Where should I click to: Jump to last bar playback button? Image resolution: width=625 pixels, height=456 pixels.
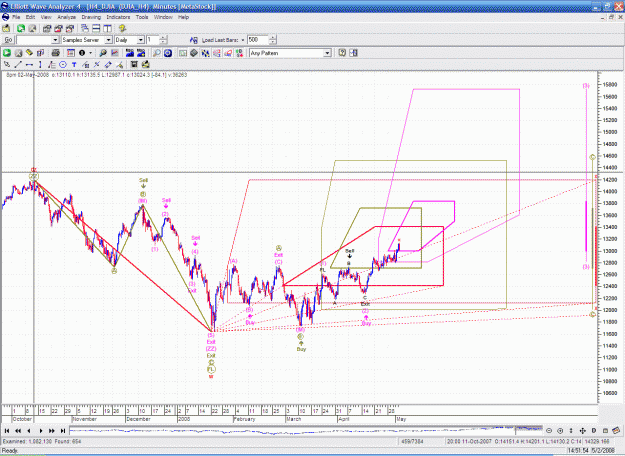63,431
